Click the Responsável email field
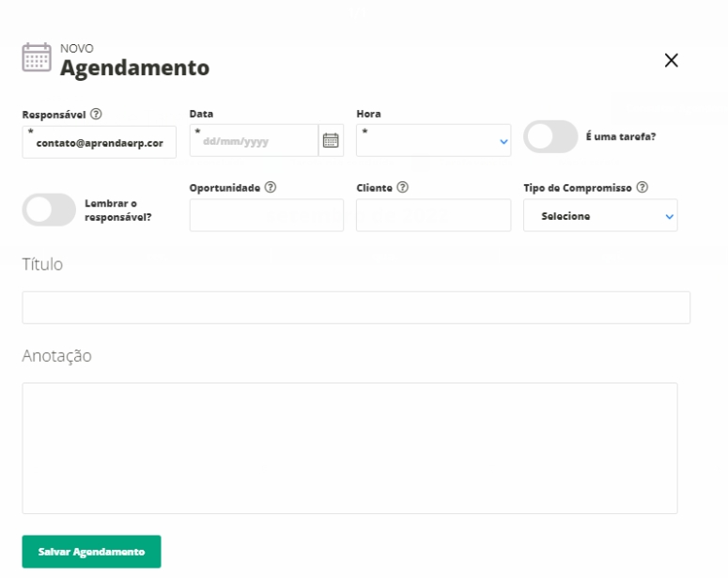The image size is (728, 578). pyautogui.click(x=100, y=143)
